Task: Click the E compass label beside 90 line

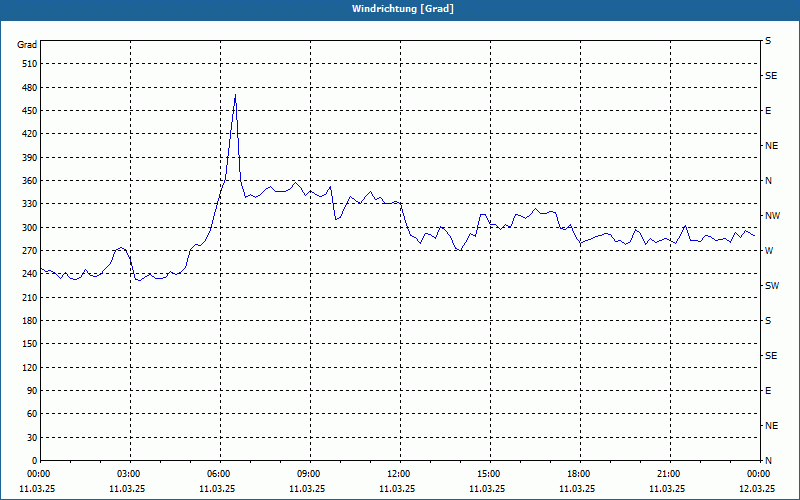Action: tap(768, 391)
